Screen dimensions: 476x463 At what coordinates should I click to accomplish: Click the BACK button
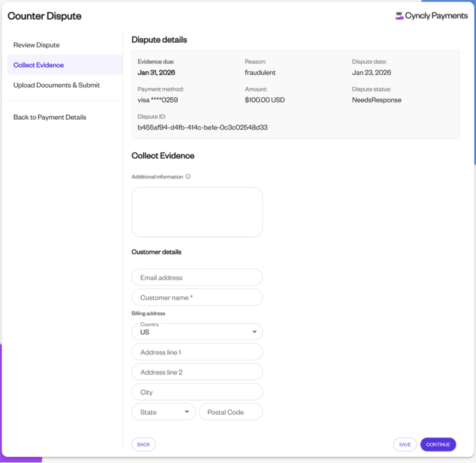(x=143, y=445)
